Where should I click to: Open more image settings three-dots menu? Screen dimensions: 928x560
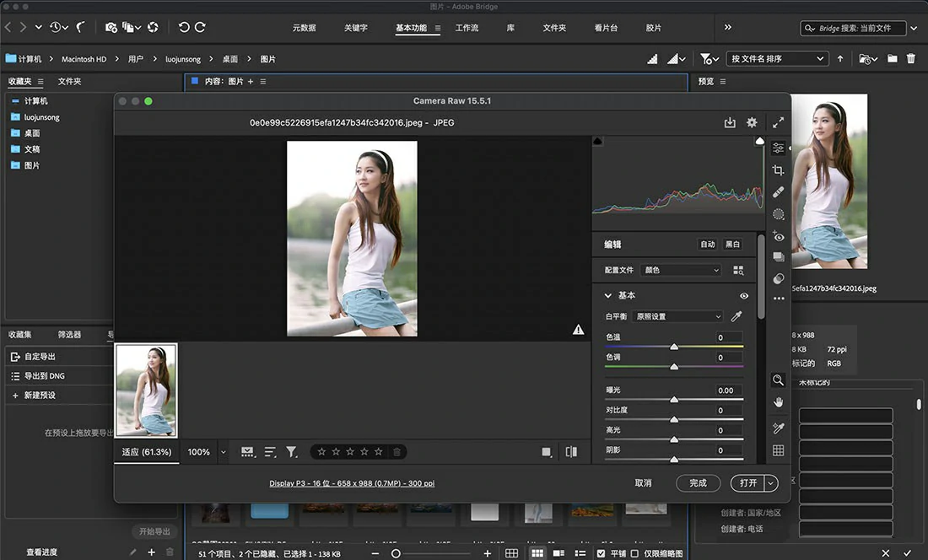click(x=779, y=299)
